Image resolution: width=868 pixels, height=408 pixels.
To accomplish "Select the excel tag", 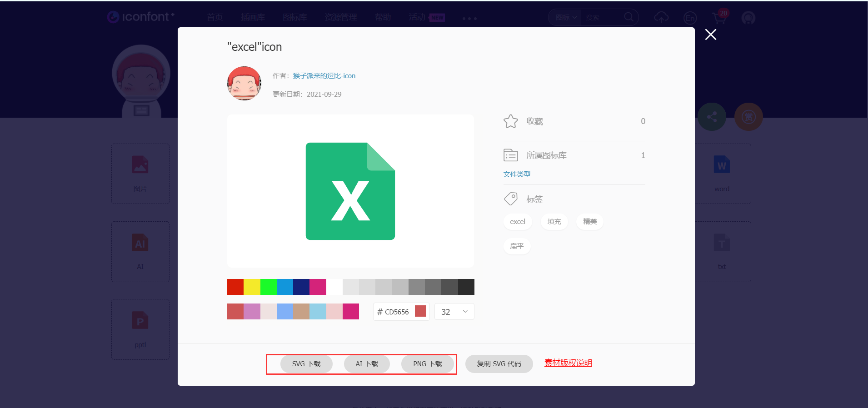I will click(517, 222).
